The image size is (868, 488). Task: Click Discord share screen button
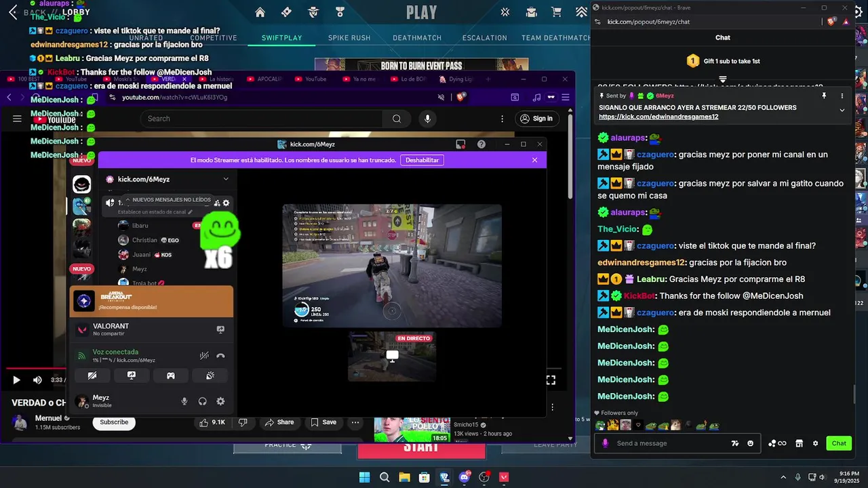tap(132, 375)
